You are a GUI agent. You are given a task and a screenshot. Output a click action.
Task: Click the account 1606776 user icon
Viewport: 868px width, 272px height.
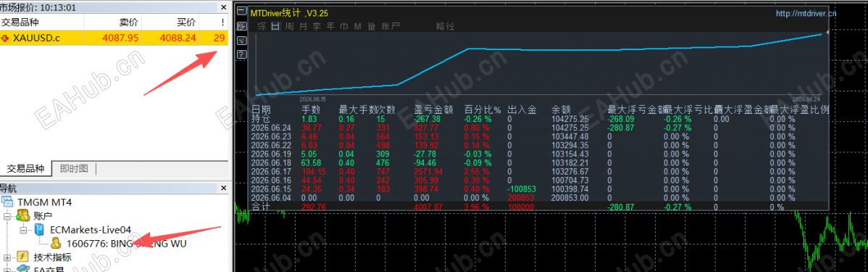[x=56, y=243]
